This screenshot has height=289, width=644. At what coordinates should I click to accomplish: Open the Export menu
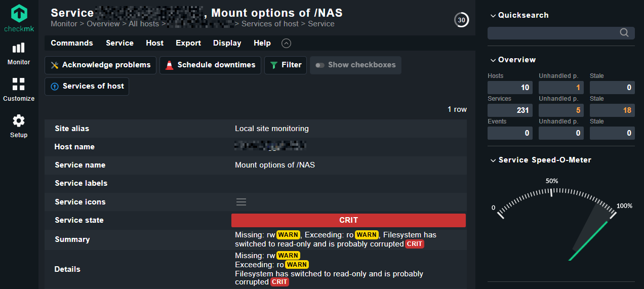point(188,43)
